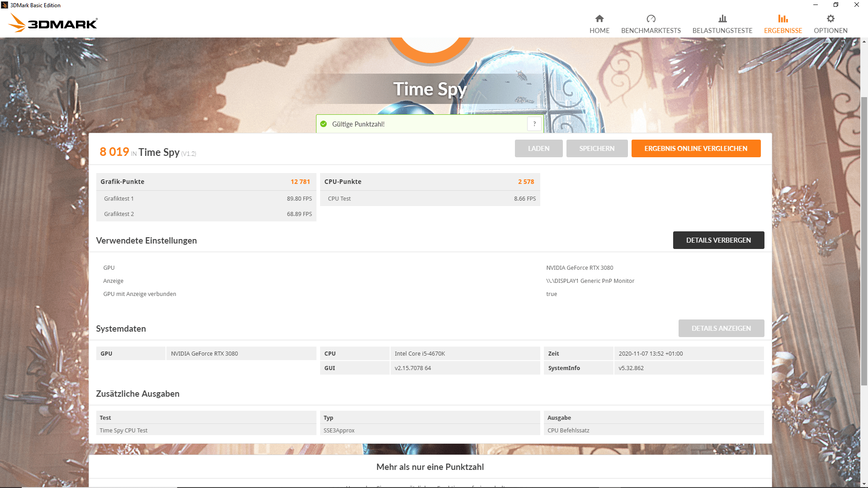This screenshot has width=868, height=488.
Task: Click the 3DMark title bar app icon
Action: point(5,5)
